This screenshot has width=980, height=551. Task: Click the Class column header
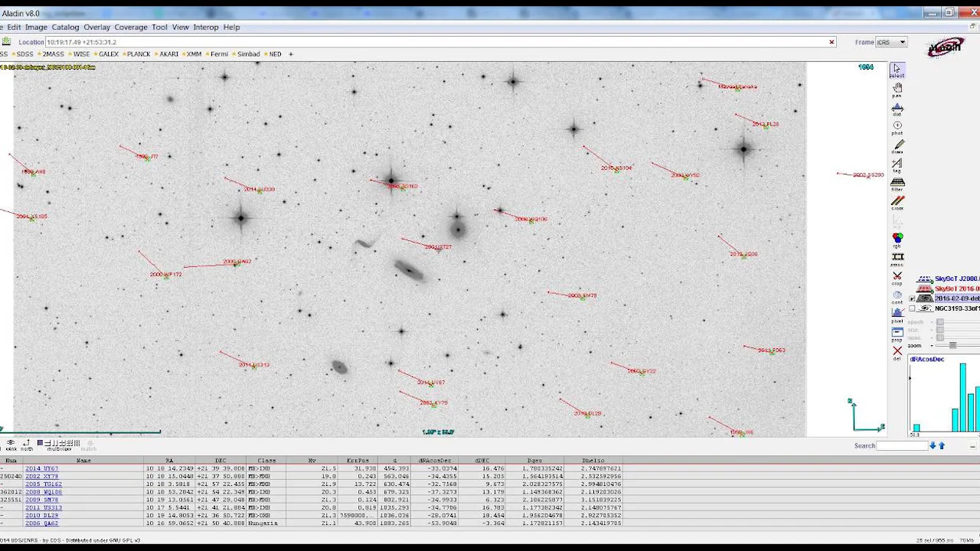(x=267, y=461)
